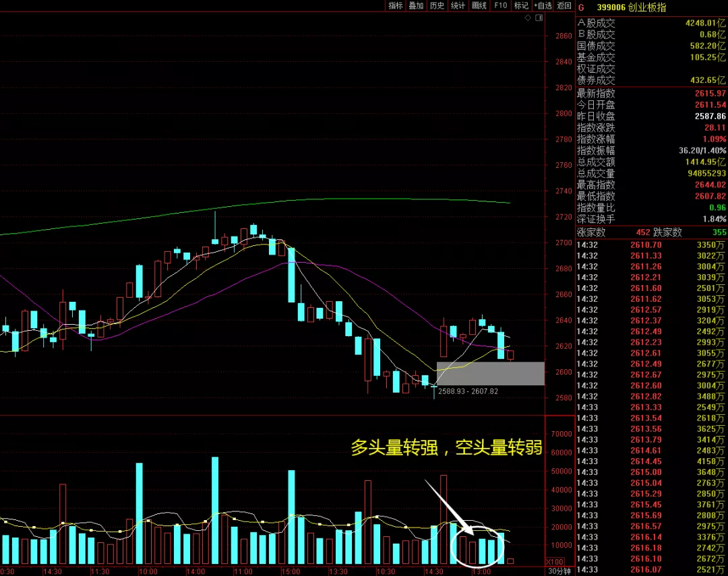The height and width of the screenshot is (576, 728).
Task: Click the 标记 mark button
Action: (521, 5)
